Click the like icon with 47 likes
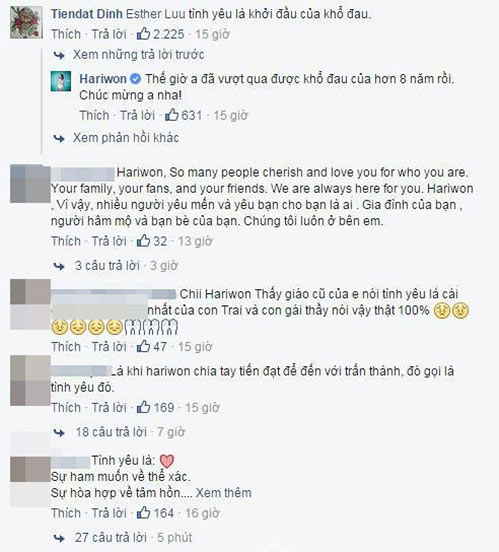 (143, 346)
